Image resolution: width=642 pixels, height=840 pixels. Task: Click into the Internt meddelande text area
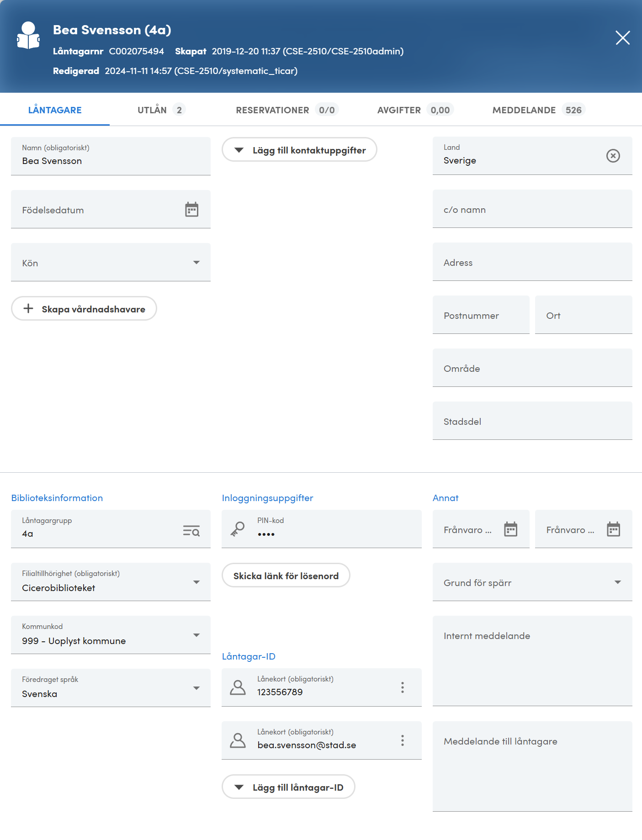532,661
